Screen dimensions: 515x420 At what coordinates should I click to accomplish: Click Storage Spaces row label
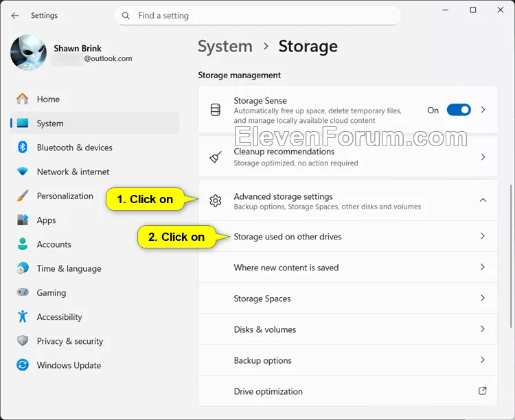coord(262,299)
